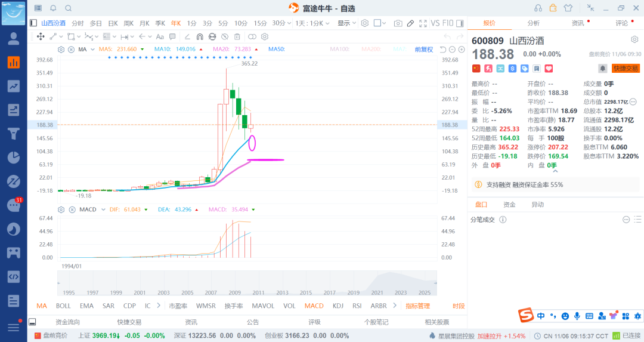Expand the MA indicator dropdown arrow

pyautogui.click(x=92, y=50)
